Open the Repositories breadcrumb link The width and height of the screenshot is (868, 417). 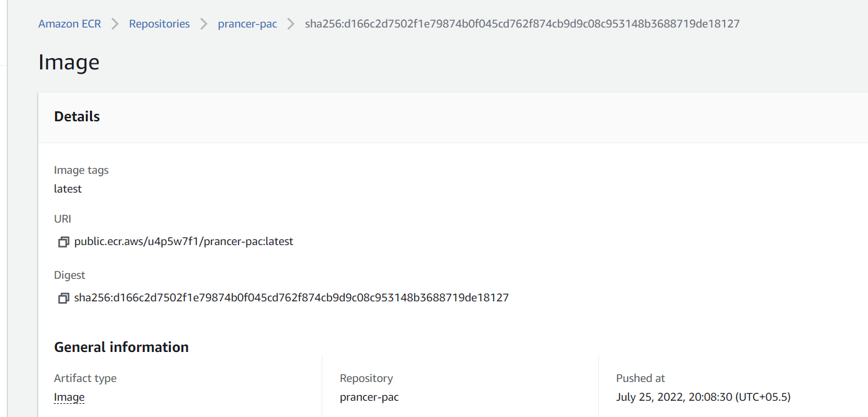pyautogui.click(x=160, y=24)
